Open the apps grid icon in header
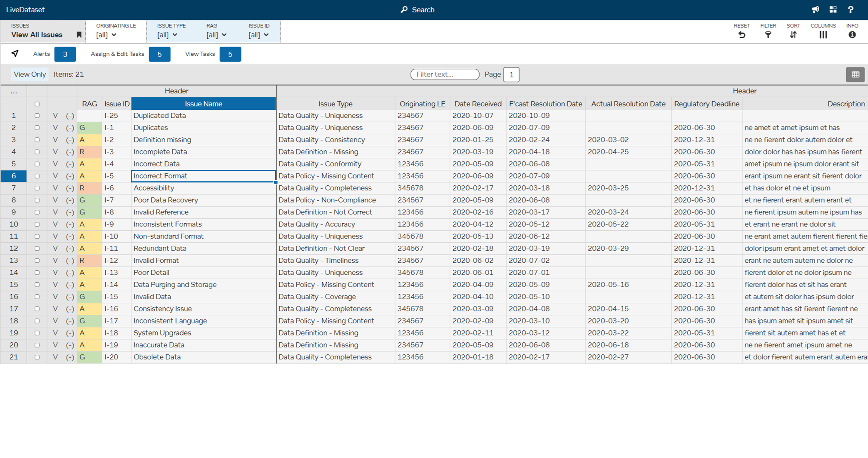 [x=833, y=10]
